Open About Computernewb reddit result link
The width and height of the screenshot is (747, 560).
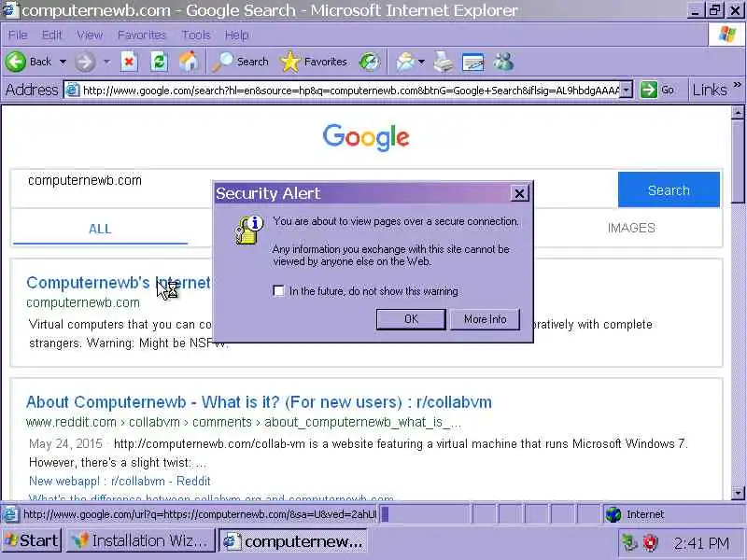click(x=259, y=402)
